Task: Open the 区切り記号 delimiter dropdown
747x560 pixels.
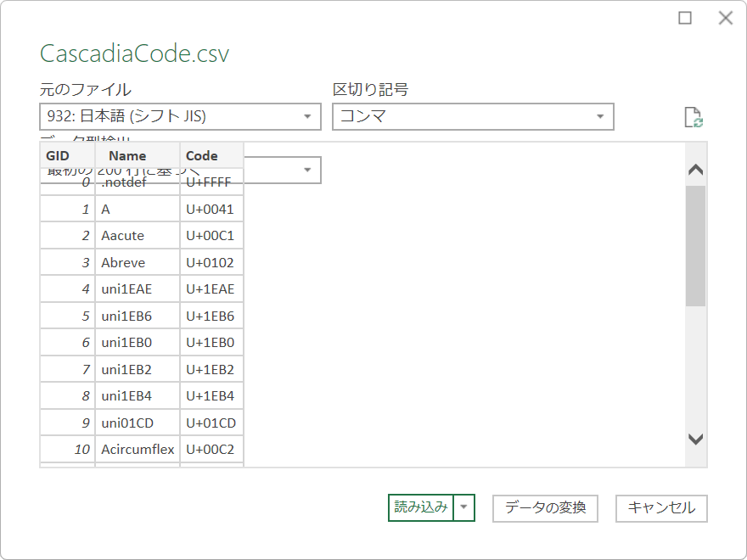Action: click(602, 116)
